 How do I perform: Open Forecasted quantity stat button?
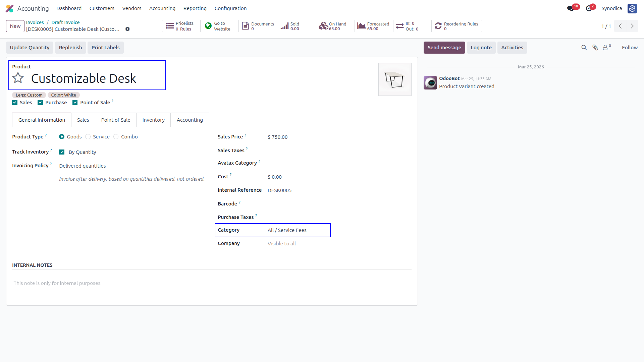374,26
